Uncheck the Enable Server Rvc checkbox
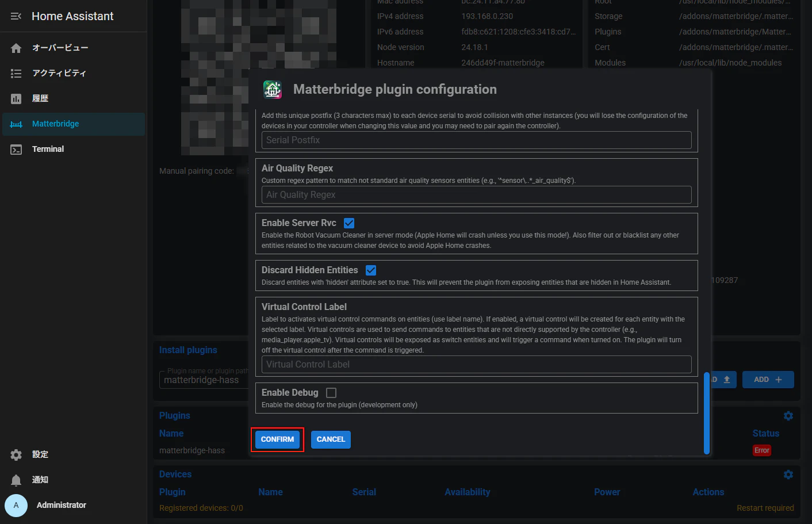The height and width of the screenshot is (524, 812). tap(349, 223)
